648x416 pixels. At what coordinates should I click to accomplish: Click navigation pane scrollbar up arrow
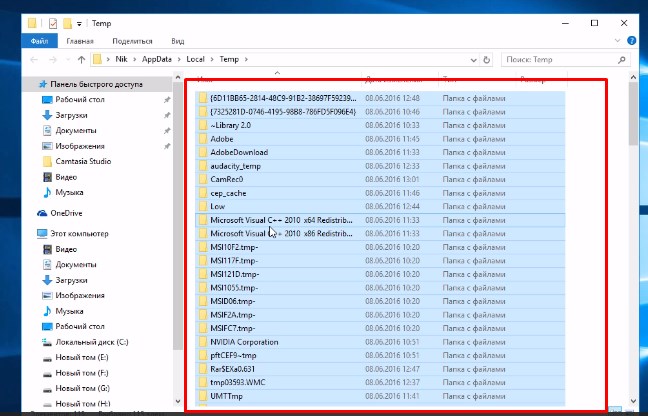tap(178, 77)
